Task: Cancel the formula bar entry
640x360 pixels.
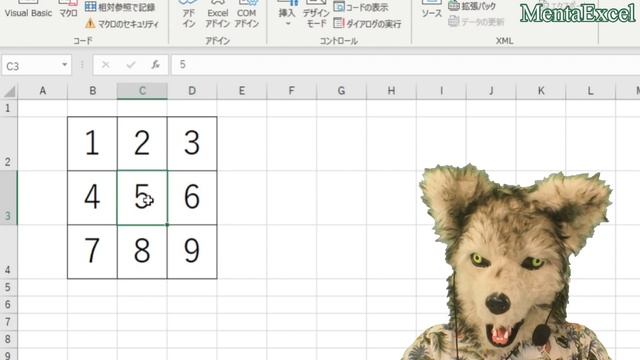Action: coord(106,64)
